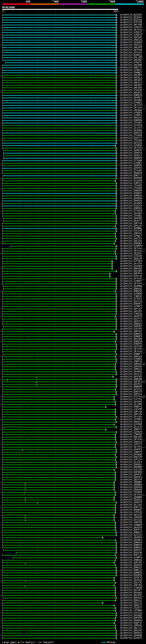
Task: Click the UniRef100_O64879 label
Action: tap(131, 316)
